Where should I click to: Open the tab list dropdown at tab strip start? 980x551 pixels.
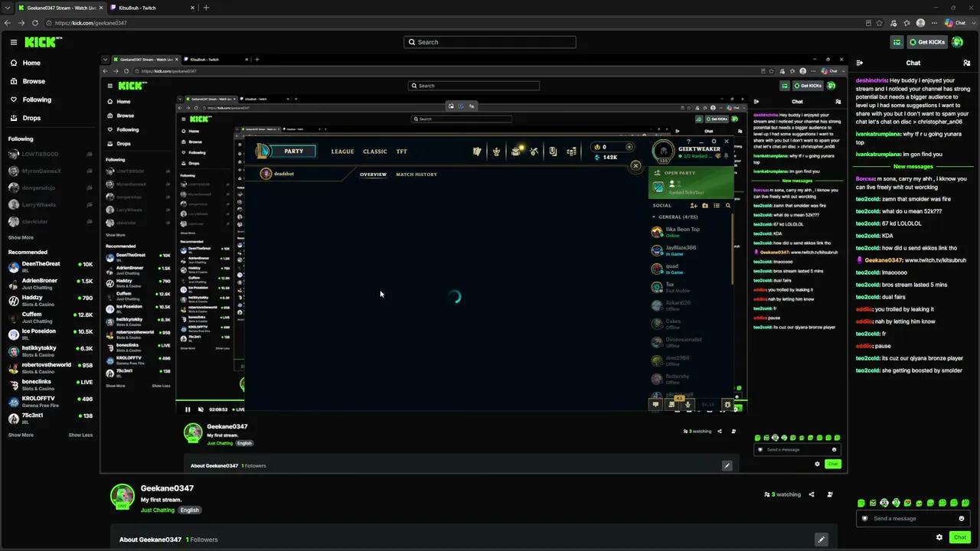(7, 8)
